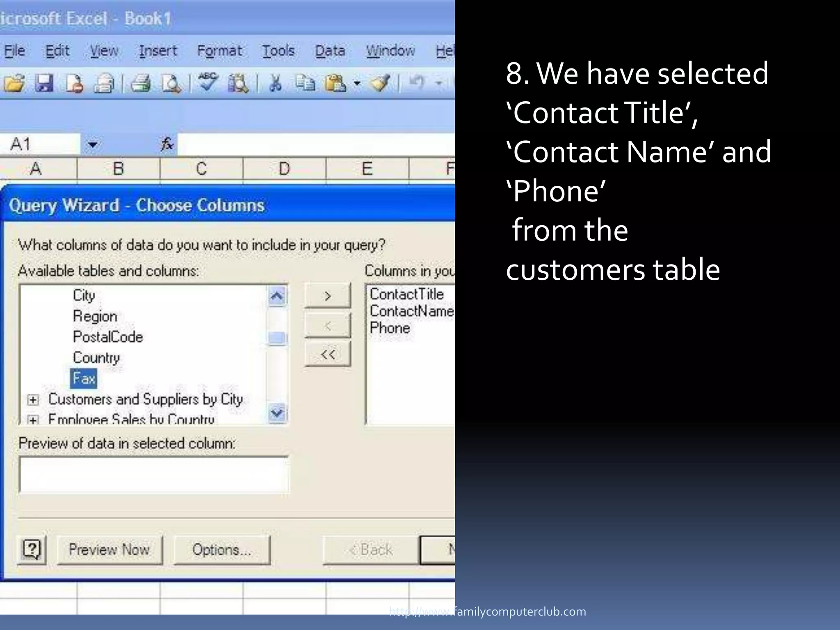Click the Copy icon
The image size is (840, 630).
305,83
